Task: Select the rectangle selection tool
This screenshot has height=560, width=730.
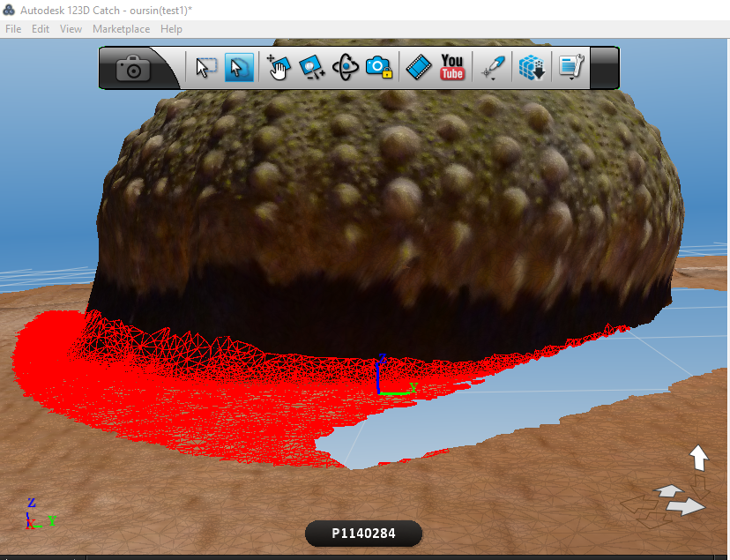Action: point(205,68)
